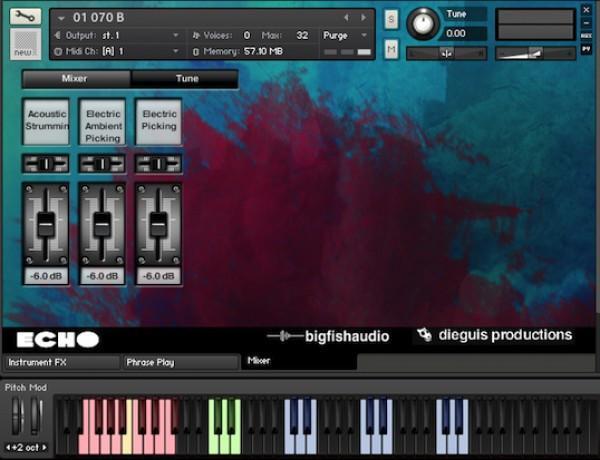Image resolution: width=600 pixels, height=460 pixels.
Task: Expand the Purge dropdown menu
Action: [x=345, y=35]
